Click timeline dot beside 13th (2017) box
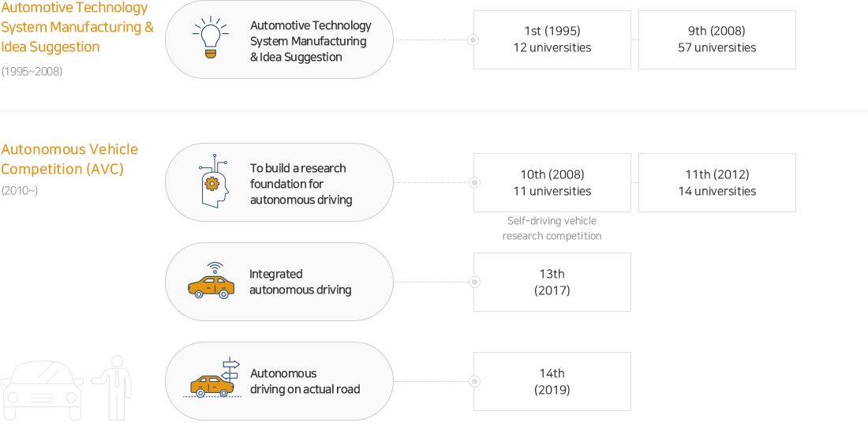The height and width of the screenshot is (434, 868). click(x=473, y=282)
